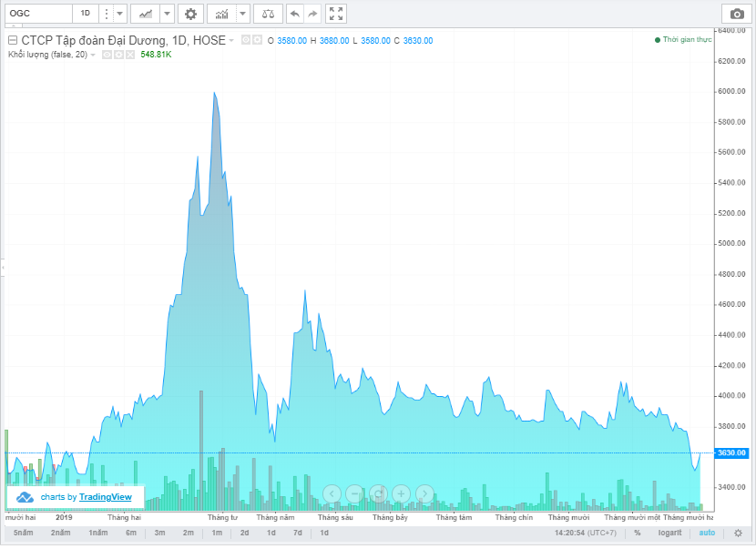The image size is (756, 549).
Task: Click the 3630.00 current price label
Action: tap(731, 452)
